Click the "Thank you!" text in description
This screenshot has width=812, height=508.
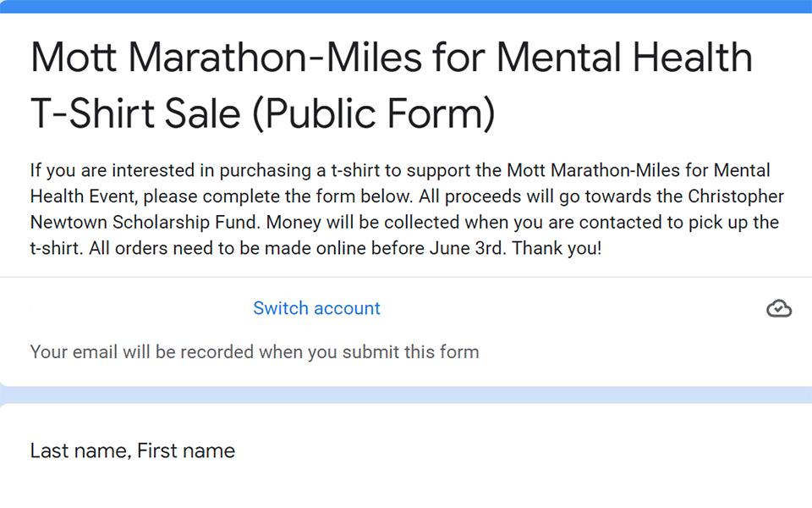click(x=557, y=248)
